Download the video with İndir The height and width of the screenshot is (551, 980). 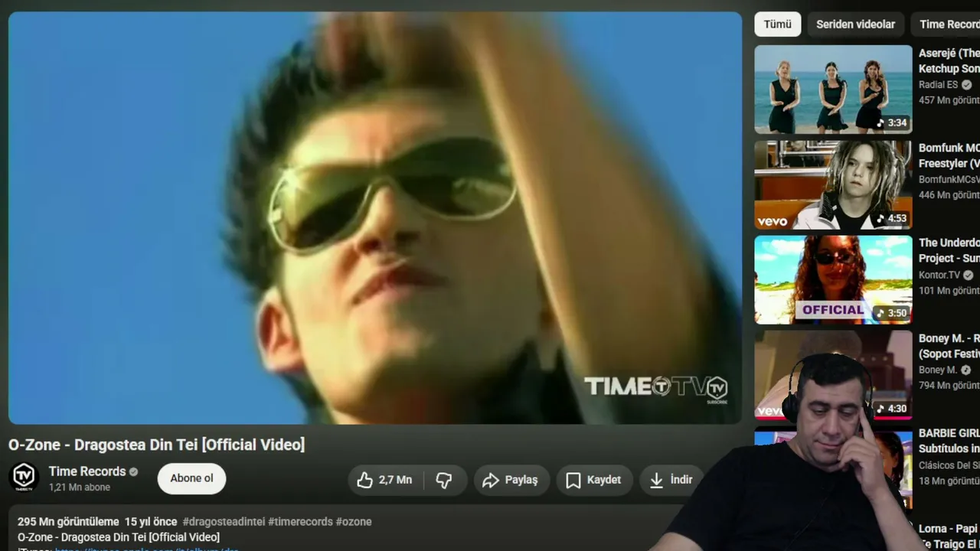tap(671, 480)
